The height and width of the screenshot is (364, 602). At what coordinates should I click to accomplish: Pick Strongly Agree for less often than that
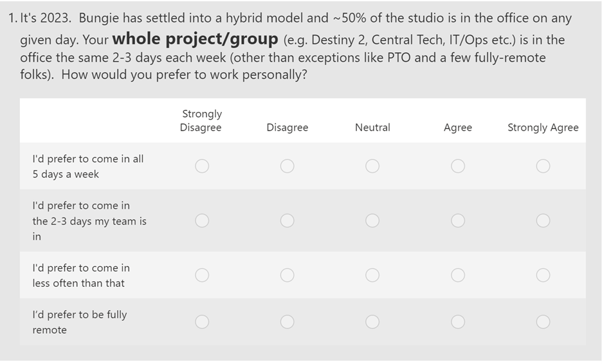[x=543, y=275]
